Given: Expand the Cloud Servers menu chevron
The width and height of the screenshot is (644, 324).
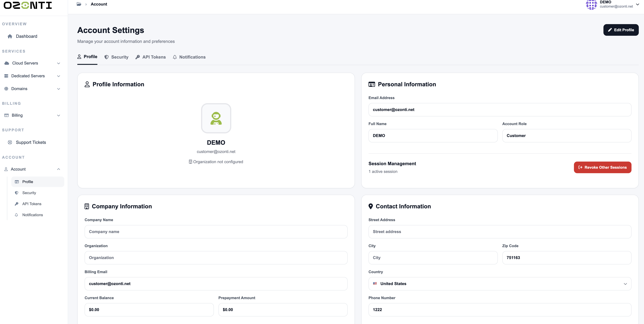Looking at the screenshot, I should pos(58,63).
